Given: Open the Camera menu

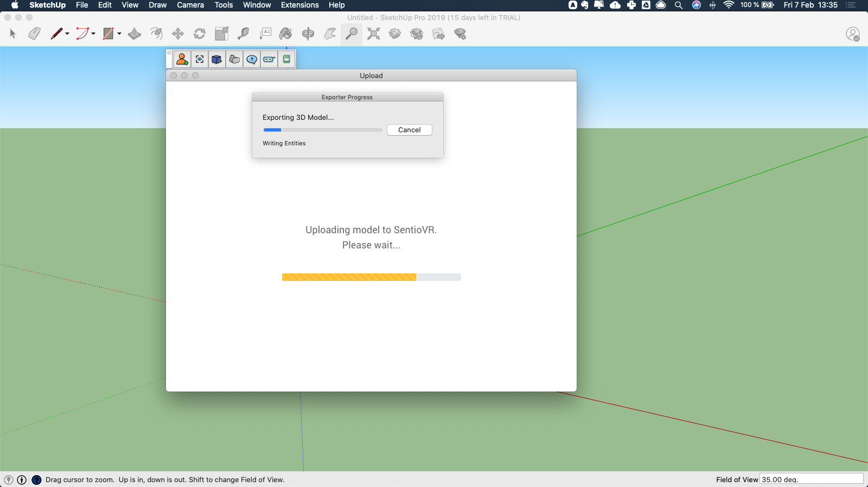Looking at the screenshot, I should point(190,5).
